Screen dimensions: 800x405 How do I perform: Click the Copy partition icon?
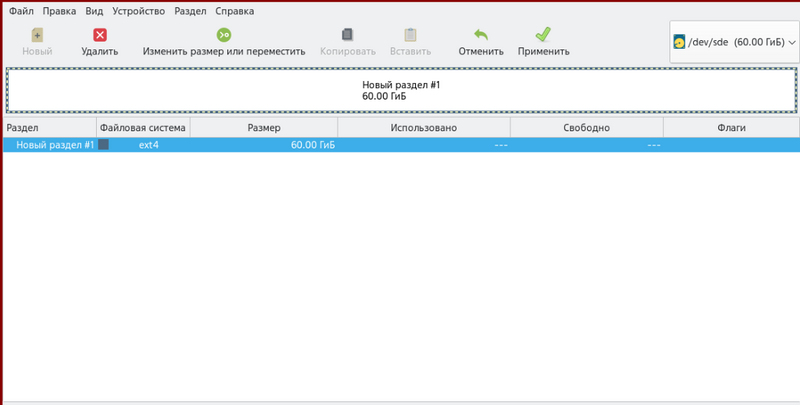(x=348, y=35)
